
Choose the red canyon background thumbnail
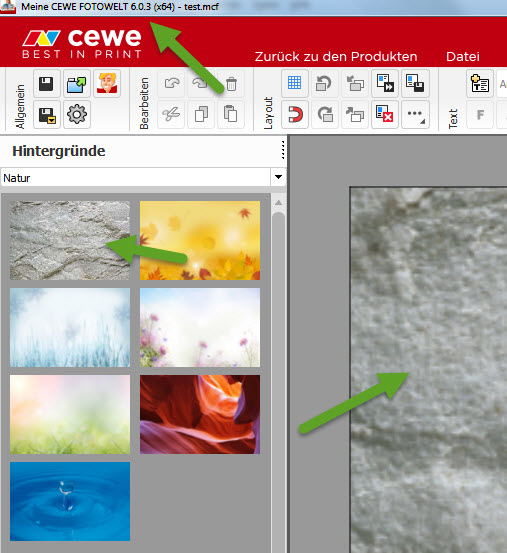(200, 414)
